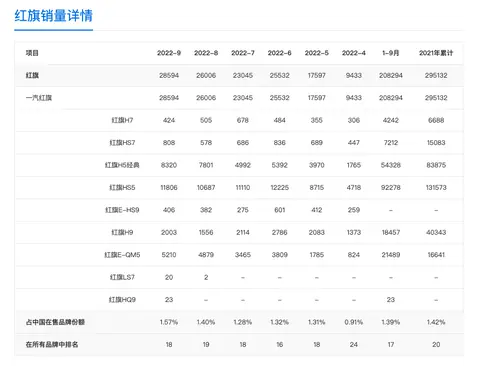Click the 红旗HS7 value 808
480x366 pixels.
[x=169, y=143]
